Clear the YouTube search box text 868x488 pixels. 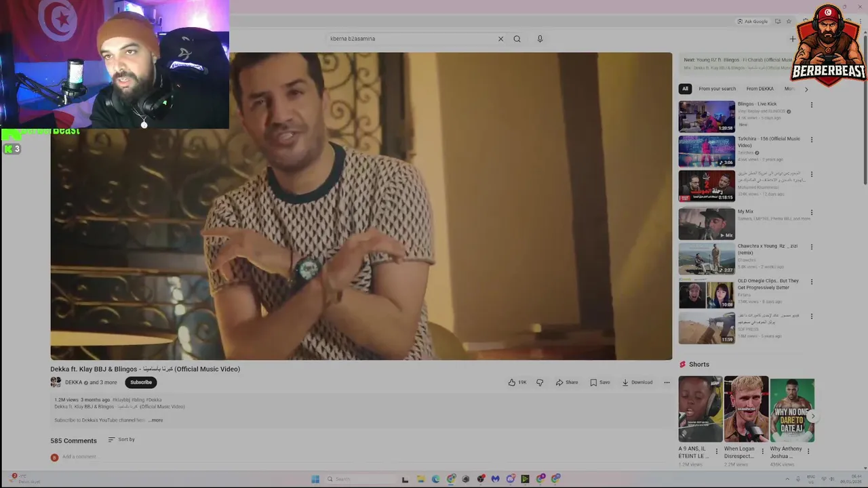tap(500, 39)
